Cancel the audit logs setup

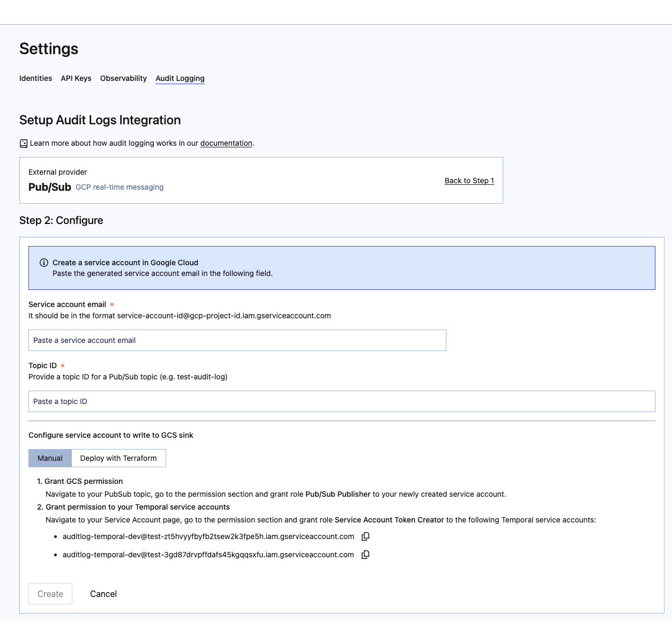pyautogui.click(x=103, y=594)
